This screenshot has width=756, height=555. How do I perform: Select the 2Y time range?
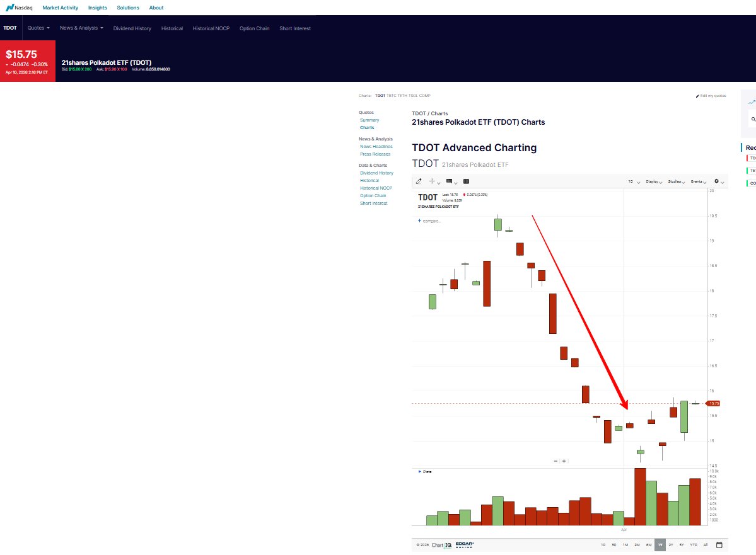671,545
